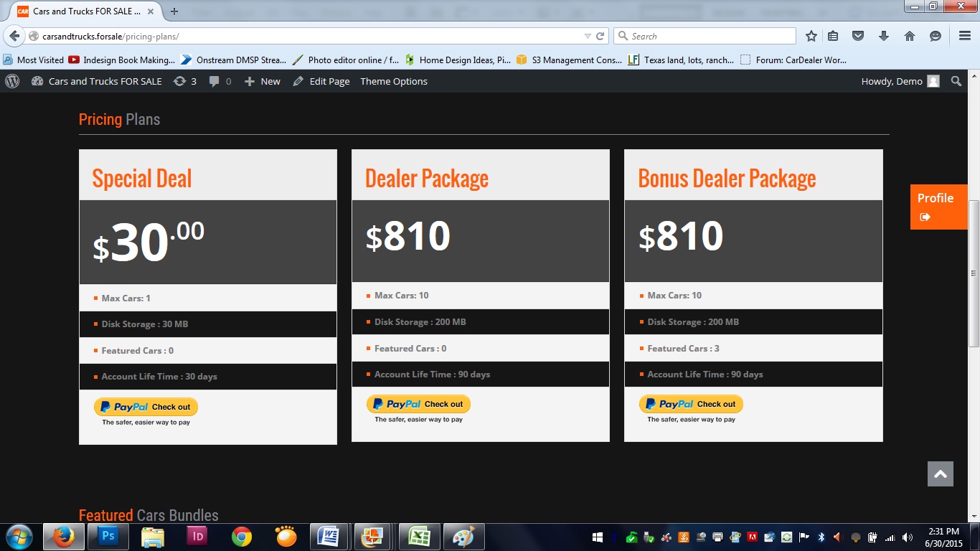Bookmark this page with the star icon
Screen dimensions: 980x551
pos(811,36)
